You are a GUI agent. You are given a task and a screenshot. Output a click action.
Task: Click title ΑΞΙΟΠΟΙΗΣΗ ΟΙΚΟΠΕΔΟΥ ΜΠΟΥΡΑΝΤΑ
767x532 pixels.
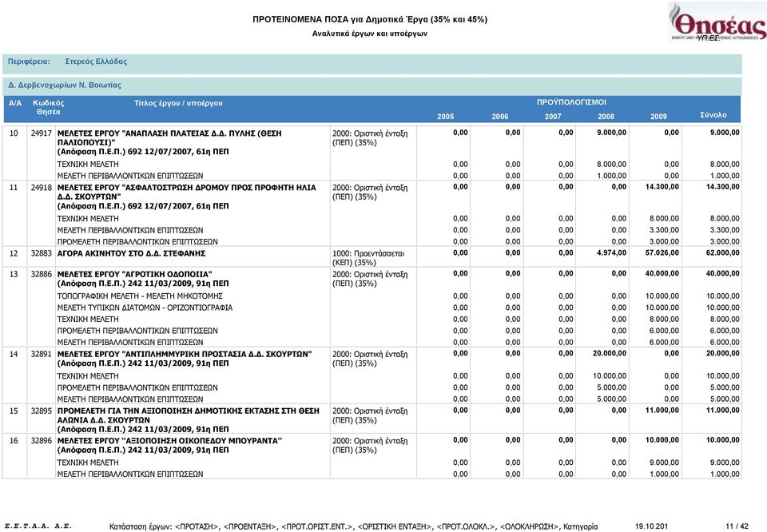[x=169, y=441]
